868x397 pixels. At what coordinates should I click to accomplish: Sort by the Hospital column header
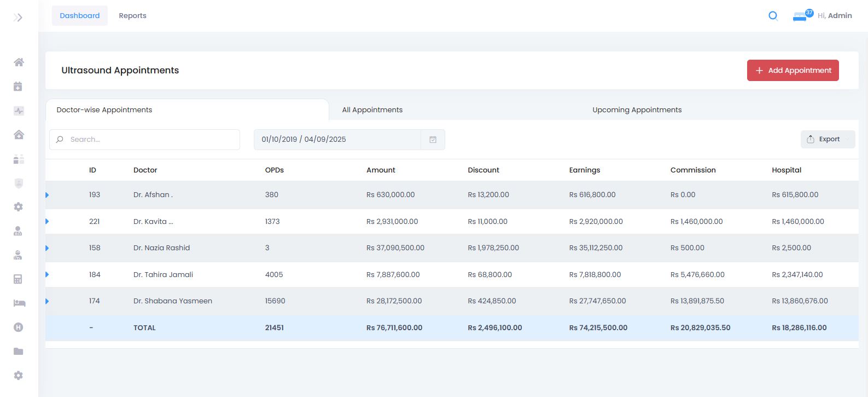[x=787, y=170]
